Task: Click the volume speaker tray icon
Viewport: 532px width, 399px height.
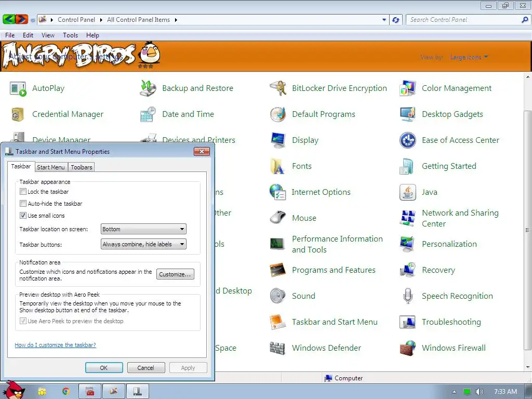Action: 478,392
